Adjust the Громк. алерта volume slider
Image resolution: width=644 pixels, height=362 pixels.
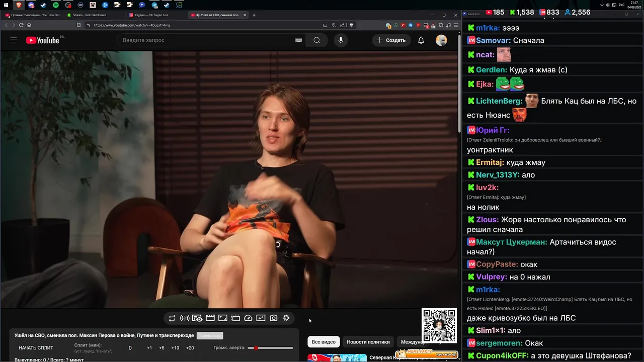click(x=271, y=348)
